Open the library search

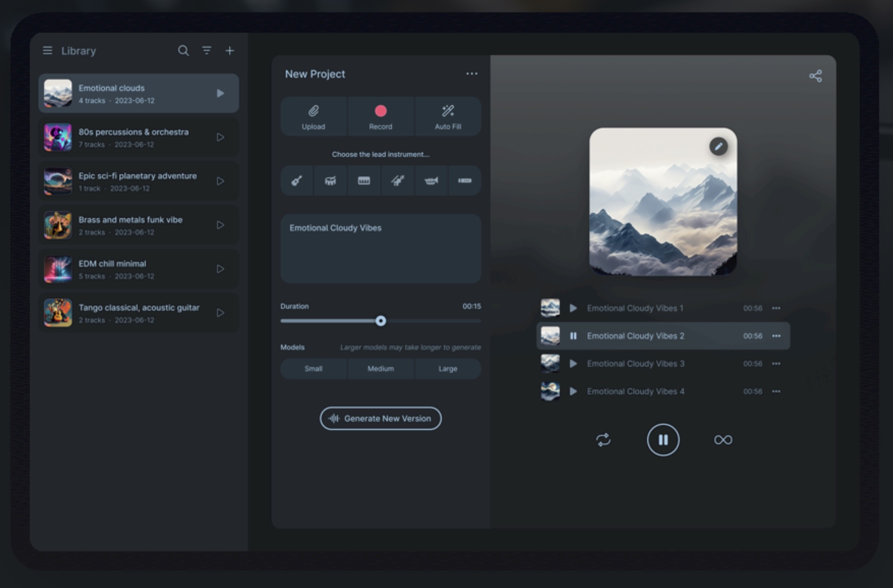pos(183,50)
